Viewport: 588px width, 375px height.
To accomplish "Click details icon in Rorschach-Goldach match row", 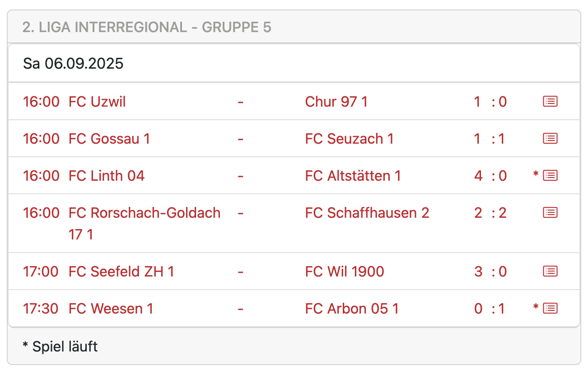I will pos(550,213).
